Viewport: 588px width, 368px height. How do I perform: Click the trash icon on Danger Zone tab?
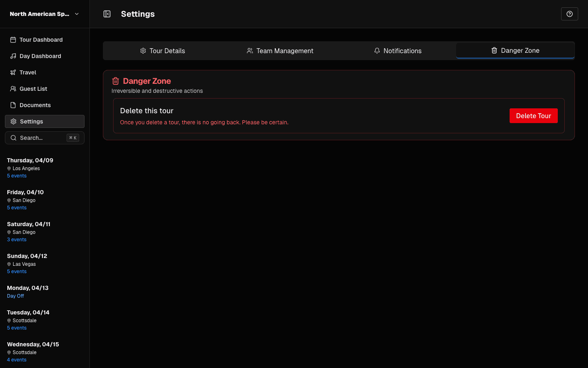pos(494,50)
